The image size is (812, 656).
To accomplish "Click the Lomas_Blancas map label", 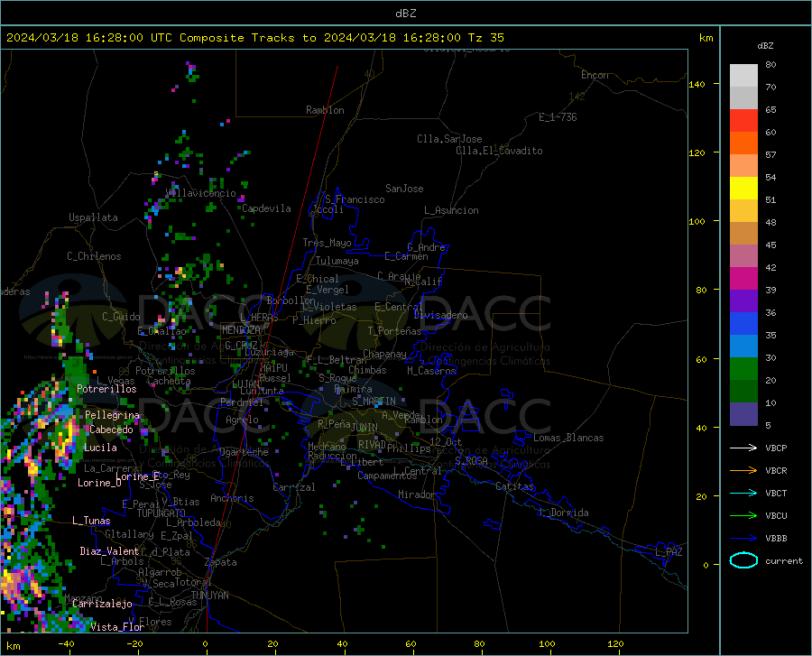I will 568,438.
